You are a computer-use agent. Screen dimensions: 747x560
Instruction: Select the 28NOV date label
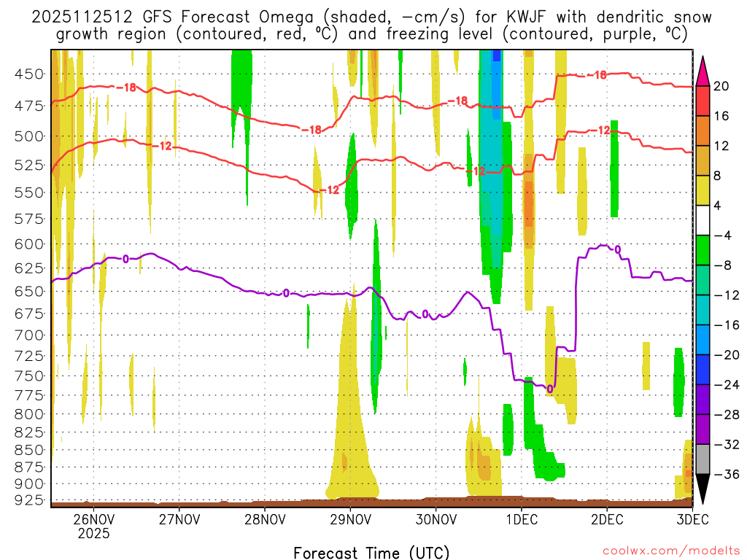pyautogui.click(x=265, y=519)
